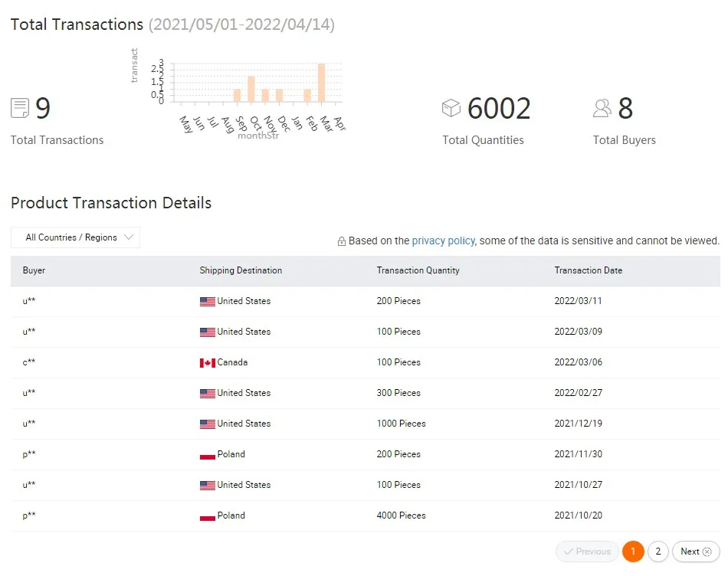Click the Total Buyers people icon
The image size is (728, 576).
coord(602,109)
